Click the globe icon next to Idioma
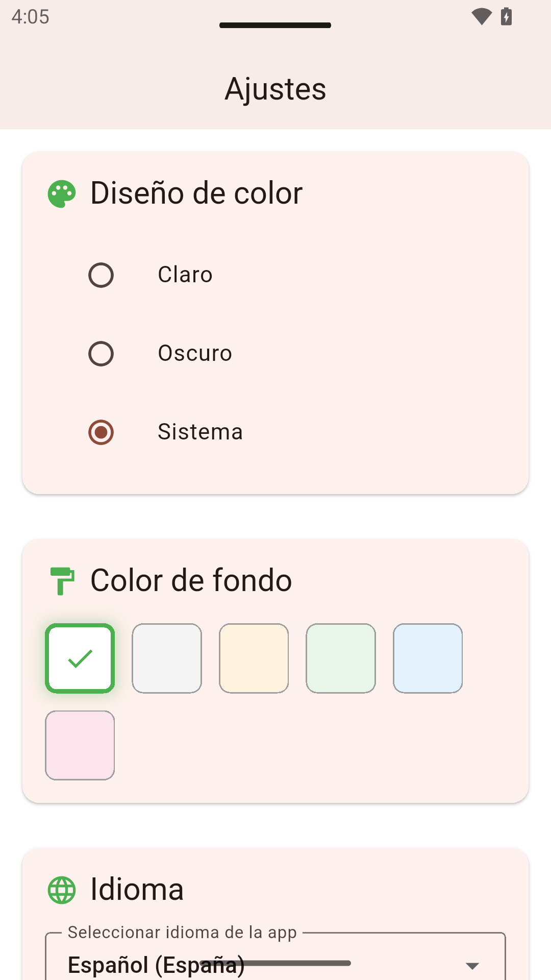The image size is (551, 980). 62,890
